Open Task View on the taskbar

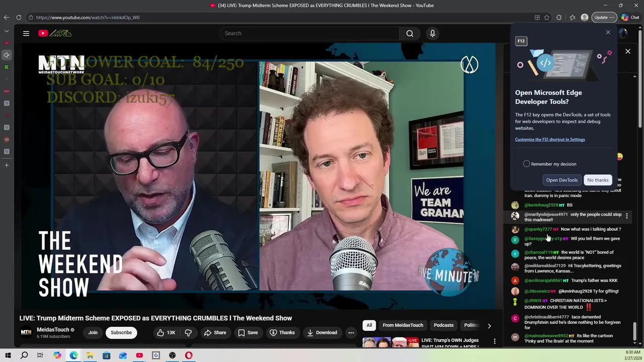40,355
